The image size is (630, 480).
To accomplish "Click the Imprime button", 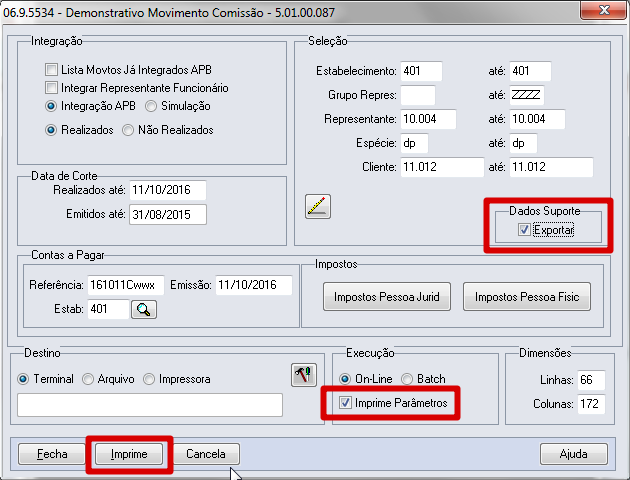I will pos(129,454).
